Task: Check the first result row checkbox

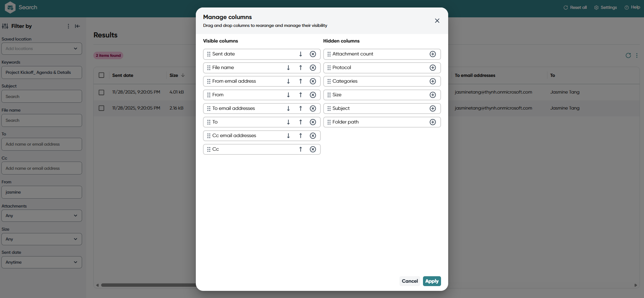Action: (101, 92)
